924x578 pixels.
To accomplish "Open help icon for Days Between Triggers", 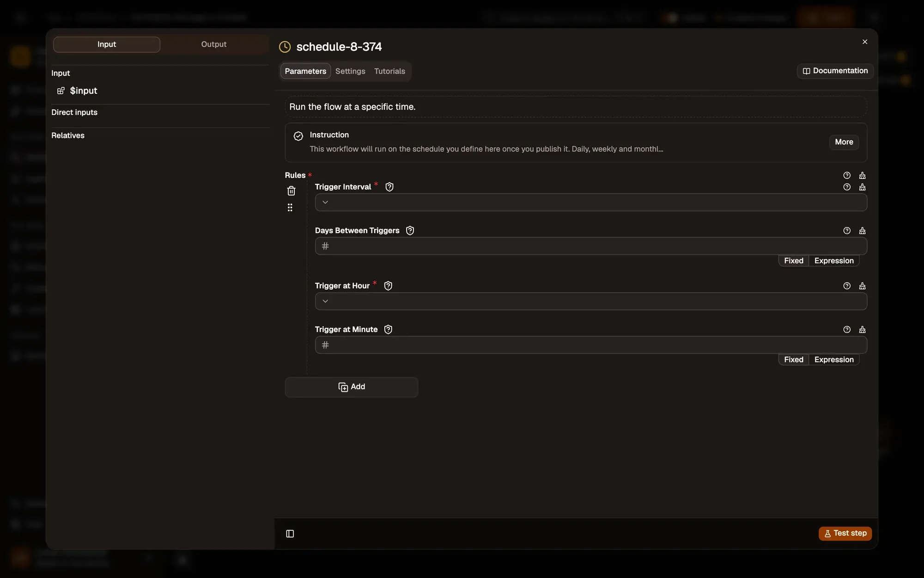I will point(847,231).
